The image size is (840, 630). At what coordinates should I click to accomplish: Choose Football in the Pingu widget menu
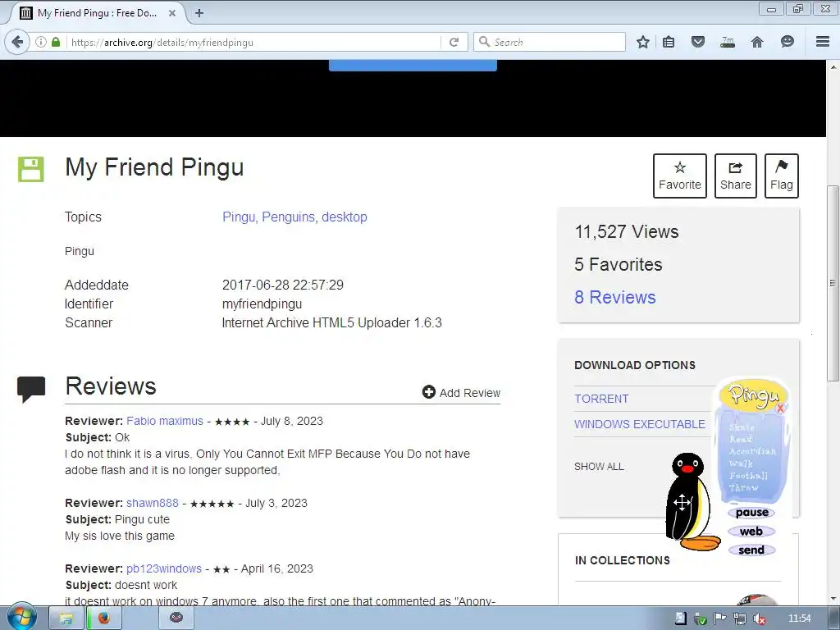tap(748, 476)
